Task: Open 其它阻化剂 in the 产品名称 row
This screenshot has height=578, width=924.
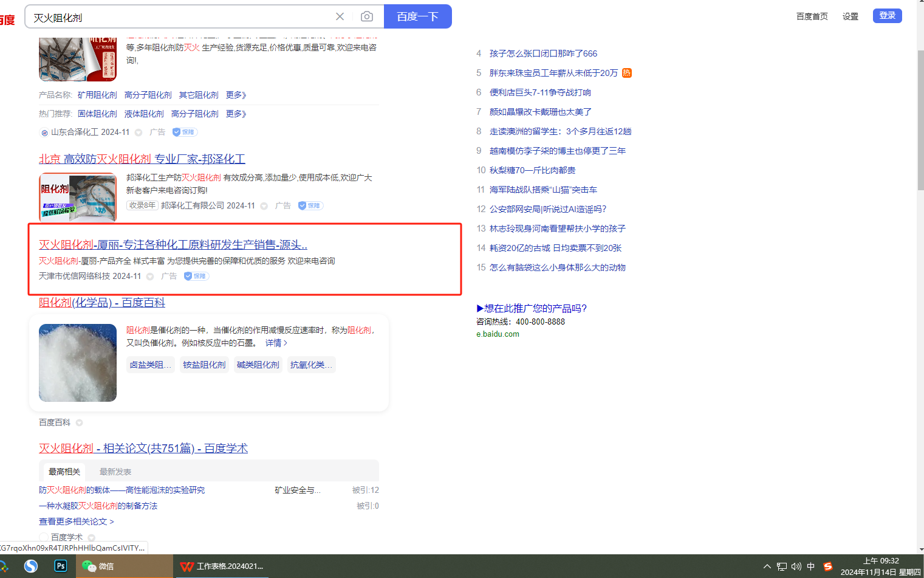Action: pyautogui.click(x=199, y=95)
